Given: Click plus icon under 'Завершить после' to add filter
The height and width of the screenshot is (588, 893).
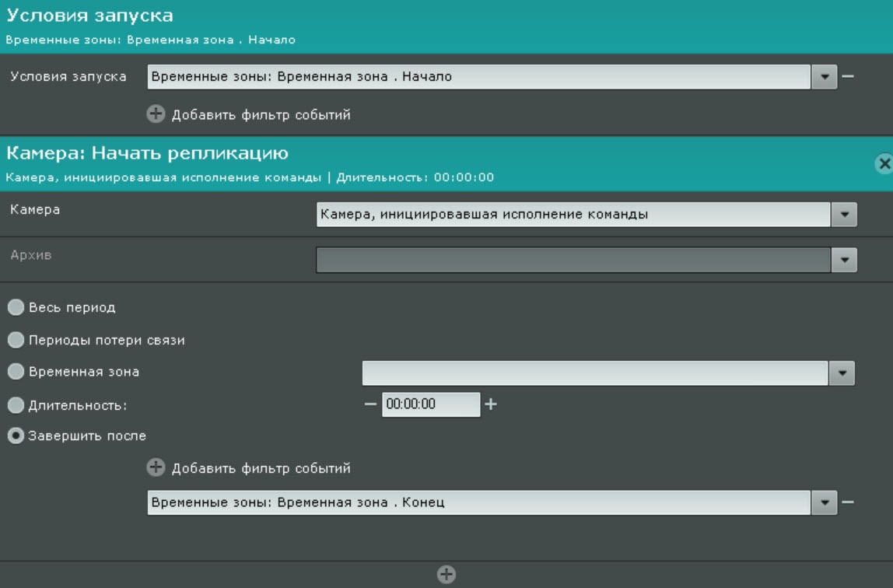Looking at the screenshot, I should point(156,468).
